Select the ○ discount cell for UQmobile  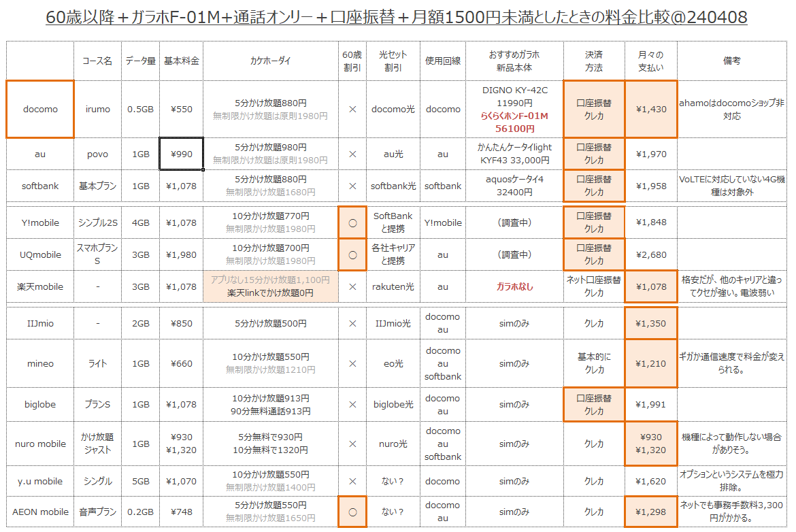(352, 254)
